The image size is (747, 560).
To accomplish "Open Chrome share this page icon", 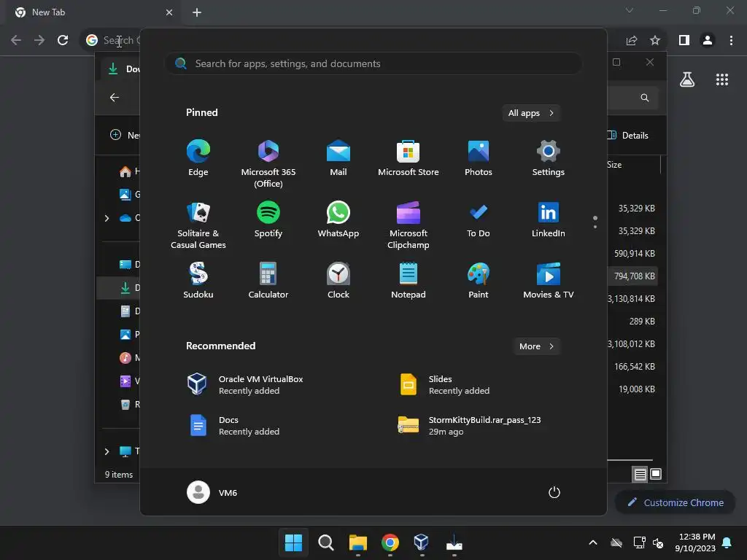I will [x=632, y=40].
